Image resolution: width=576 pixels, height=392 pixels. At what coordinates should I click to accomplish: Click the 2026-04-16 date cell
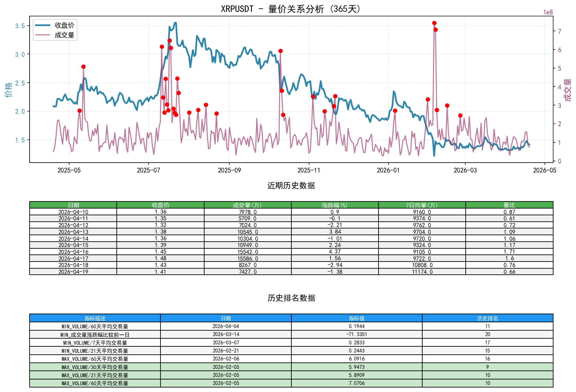tap(73, 252)
